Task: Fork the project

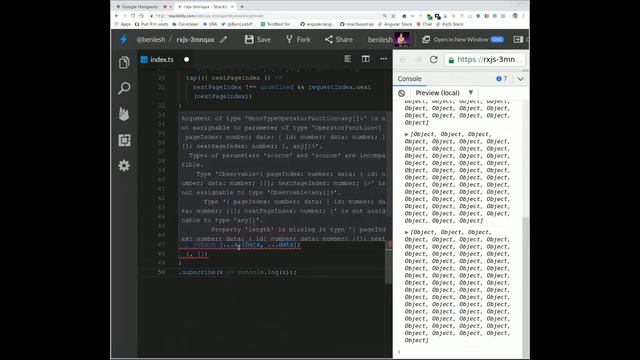Action: (x=298, y=40)
